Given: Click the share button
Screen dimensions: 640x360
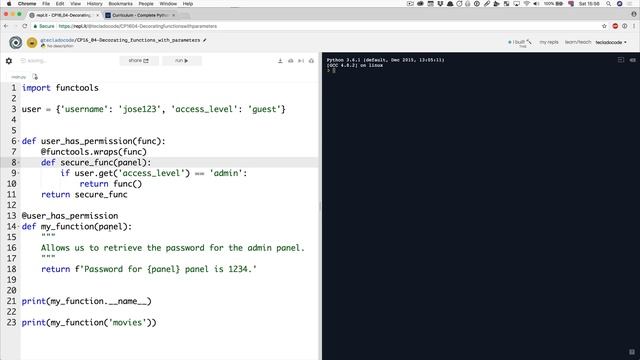Looking at the screenshot, I should tap(139, 60).
